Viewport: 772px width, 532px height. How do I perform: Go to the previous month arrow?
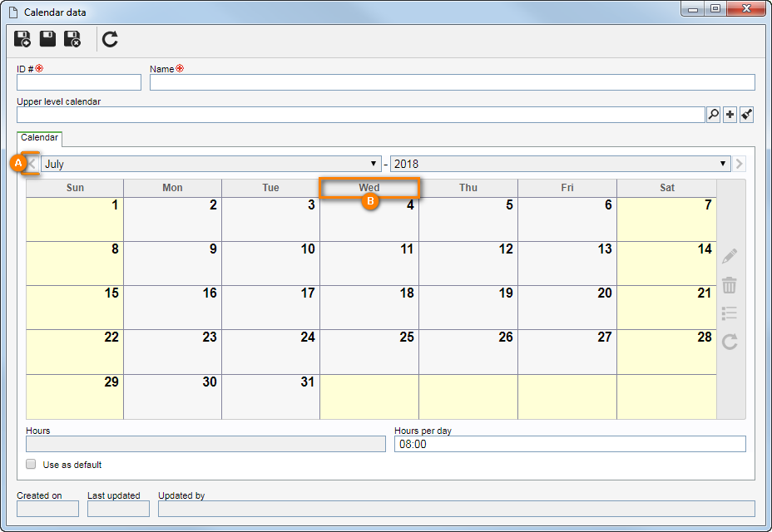[x=32, y=164]
